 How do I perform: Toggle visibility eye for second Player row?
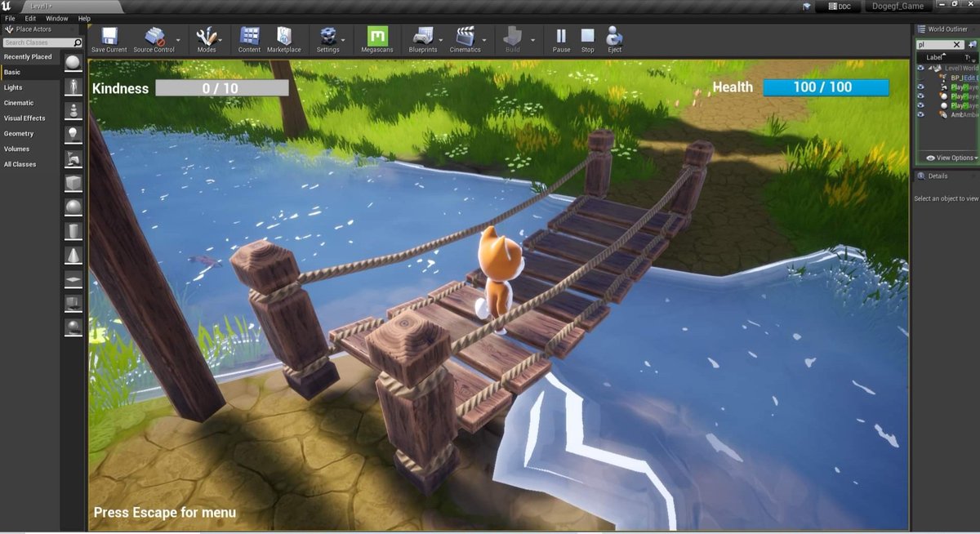[920, 96]
